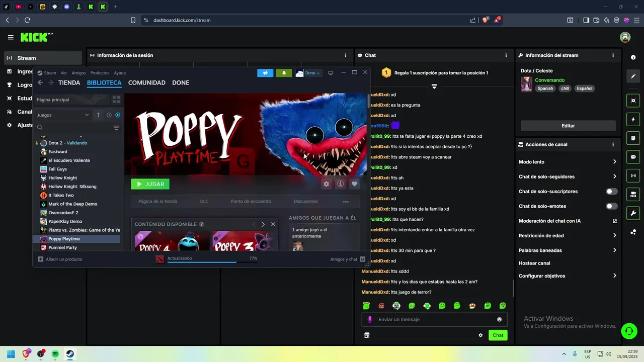This screenshot has width=644, height=362.
Task: Go forward in Steam navigation
Action: 51,82
